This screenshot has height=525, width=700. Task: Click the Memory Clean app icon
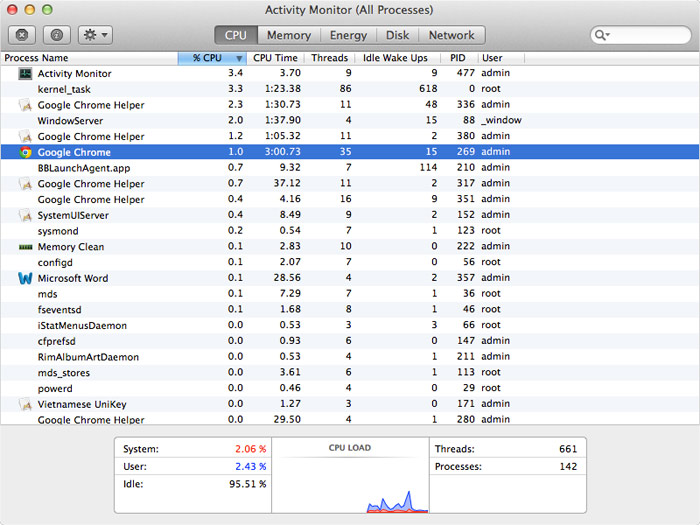tap(25, 247)
